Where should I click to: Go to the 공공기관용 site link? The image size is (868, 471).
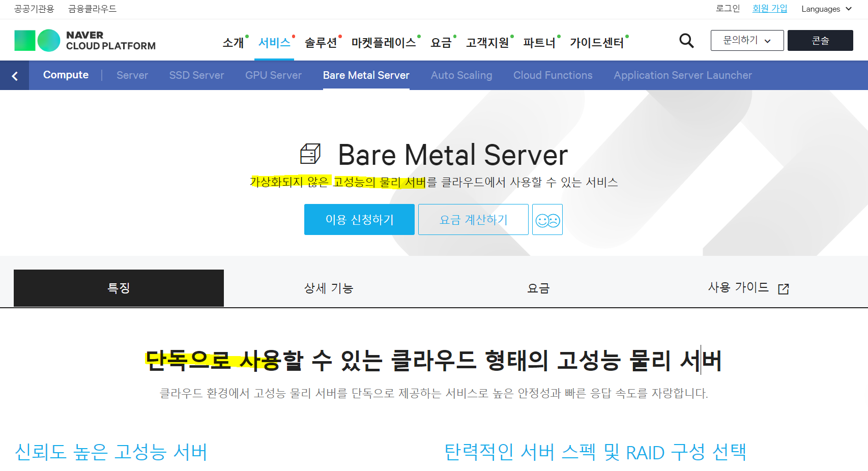pos(34,9)
